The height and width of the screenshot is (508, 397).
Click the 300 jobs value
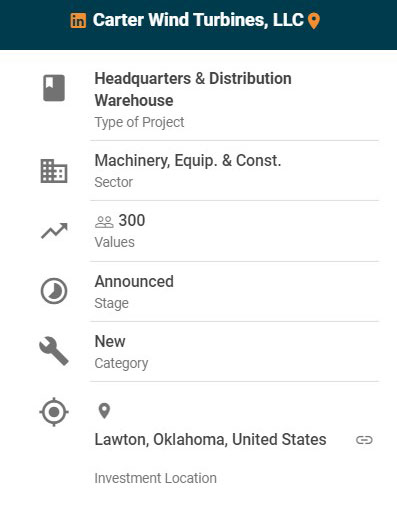[132, 220]
